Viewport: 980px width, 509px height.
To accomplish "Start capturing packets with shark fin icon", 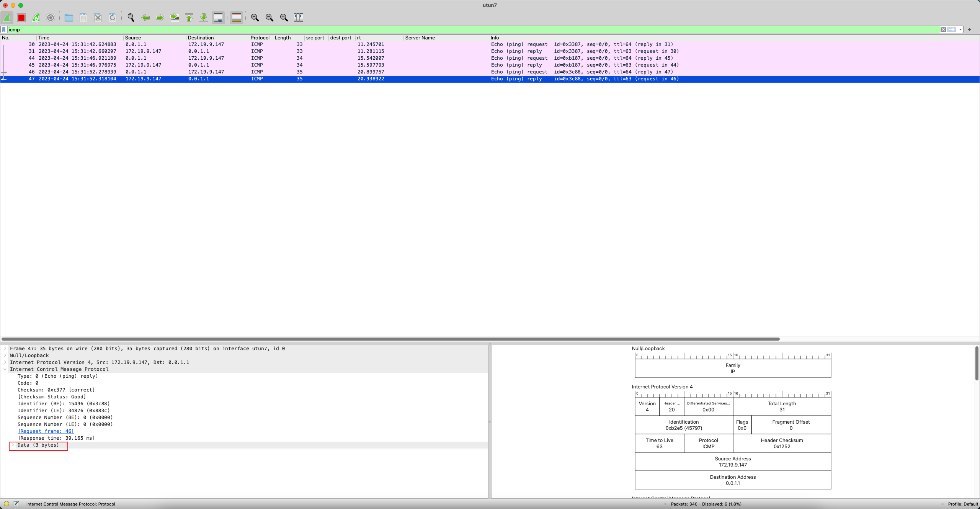I will coord(7,18).
